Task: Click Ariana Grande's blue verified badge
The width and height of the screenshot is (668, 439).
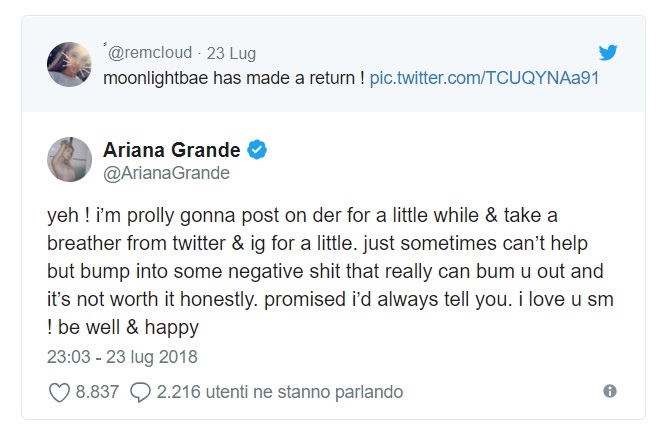Action: pos(257,150)
